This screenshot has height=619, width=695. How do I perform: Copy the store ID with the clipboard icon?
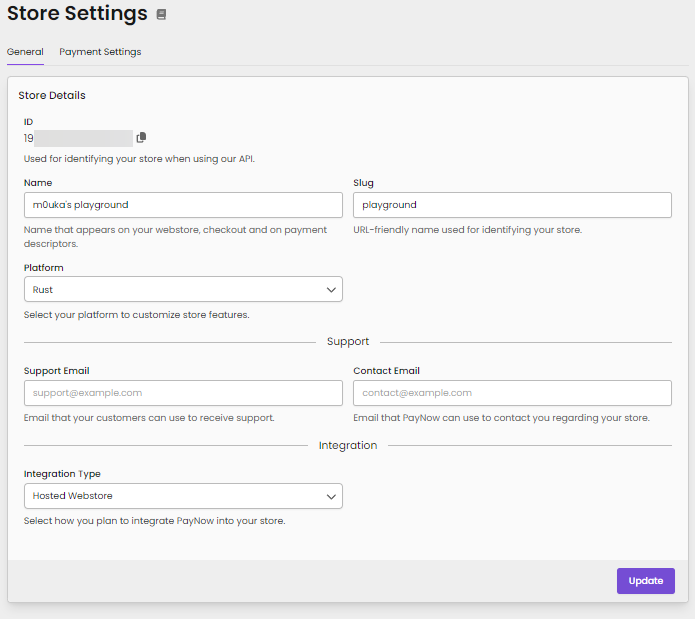(141, 138)
